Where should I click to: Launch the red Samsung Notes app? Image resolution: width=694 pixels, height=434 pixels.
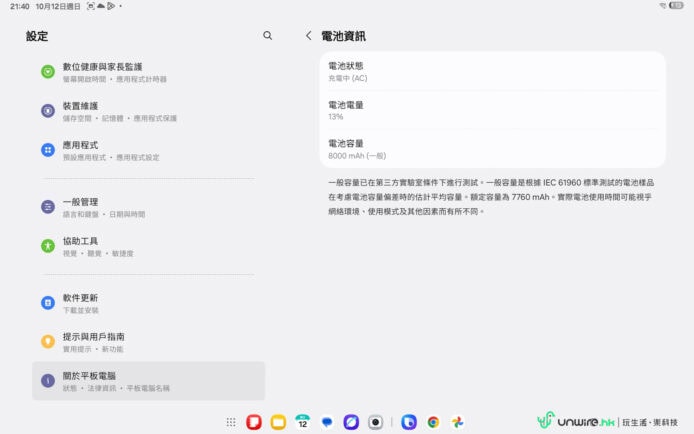(x=254, y=423)
